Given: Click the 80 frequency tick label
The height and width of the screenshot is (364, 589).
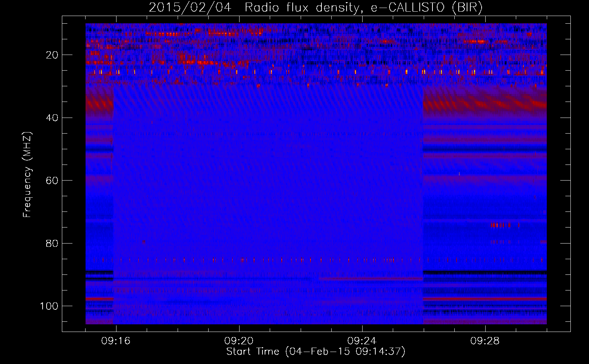Looking at the screenshot, I should point(52,243).
